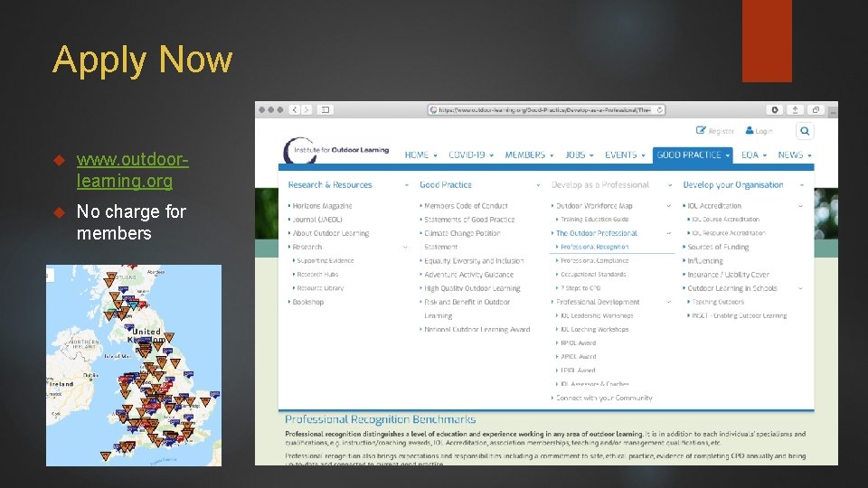Collapse the Develop your Organisation chevron

[x=802, y=185]
